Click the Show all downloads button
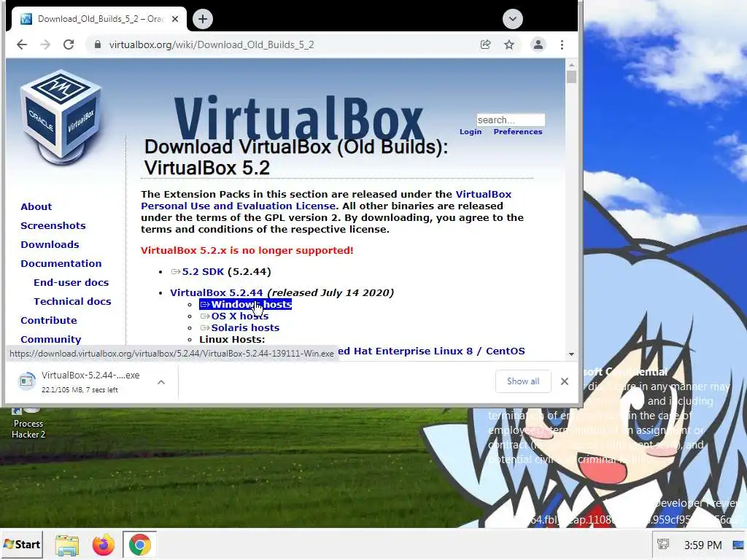The height and width of the screenshot is (560, 747). click(x=523, y=381)
